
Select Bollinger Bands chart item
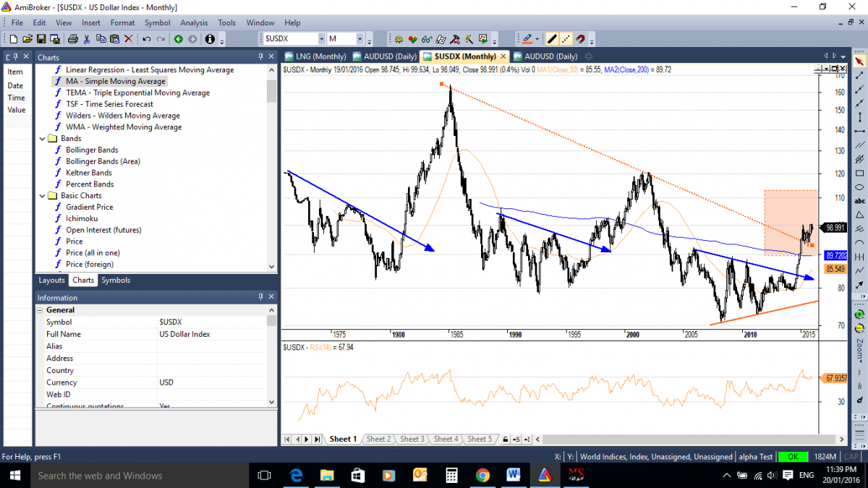coord(92,150)
